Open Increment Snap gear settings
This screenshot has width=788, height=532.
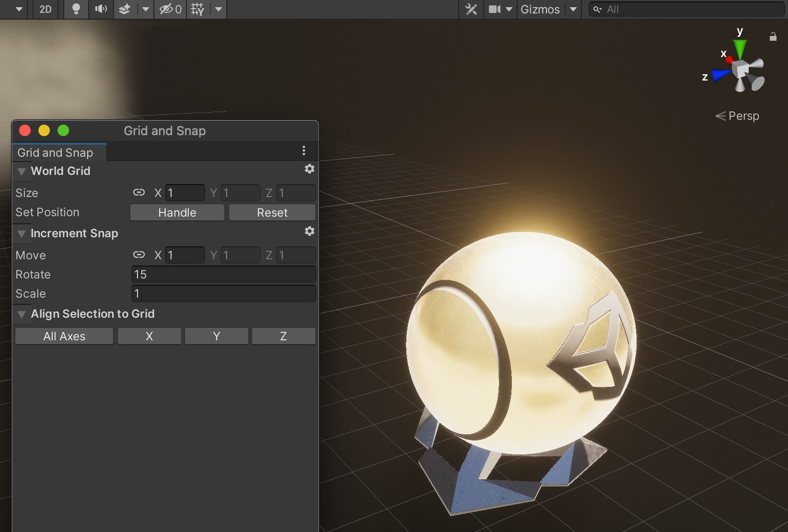point(310,231)
